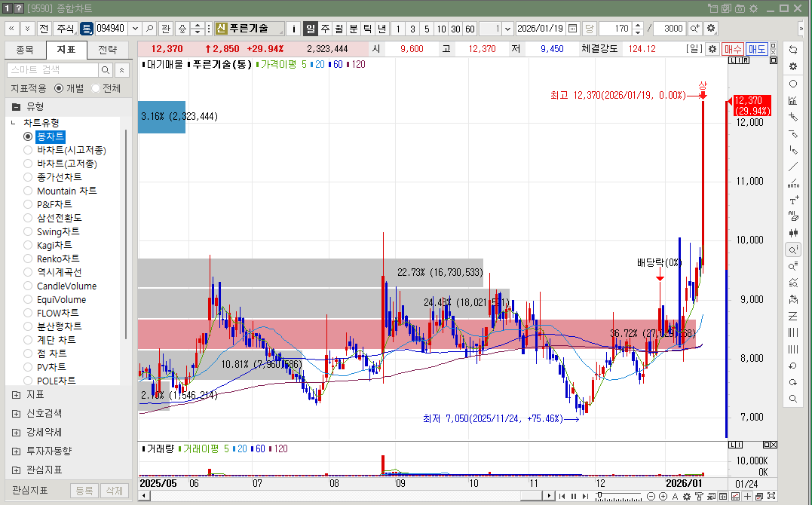Image resolution: width=812 pixels, height=505 pixels.
Task: Select the 삼선전환도 chart type
Action: pos(28,218)
